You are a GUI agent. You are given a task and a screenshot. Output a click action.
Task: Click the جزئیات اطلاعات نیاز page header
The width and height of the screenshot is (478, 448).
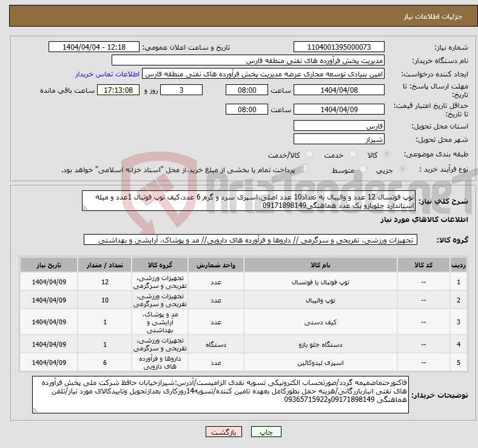(x=433, y=16)
